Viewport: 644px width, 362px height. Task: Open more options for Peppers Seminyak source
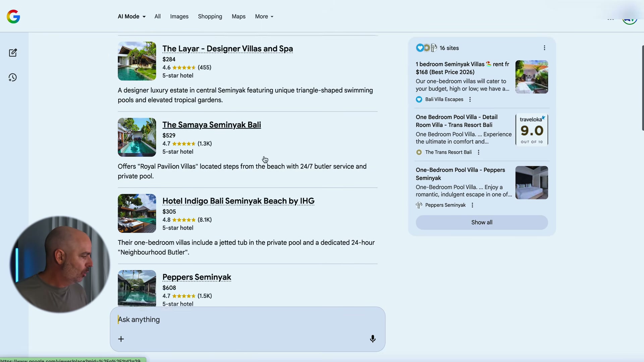(472, 205)
